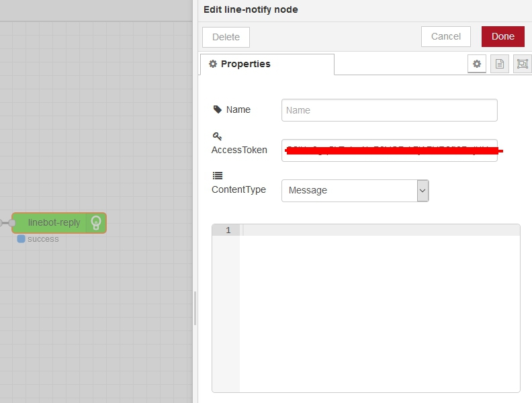Switch to the Properties tab
This screenshot has height=403, width=532.
point(267,64)
